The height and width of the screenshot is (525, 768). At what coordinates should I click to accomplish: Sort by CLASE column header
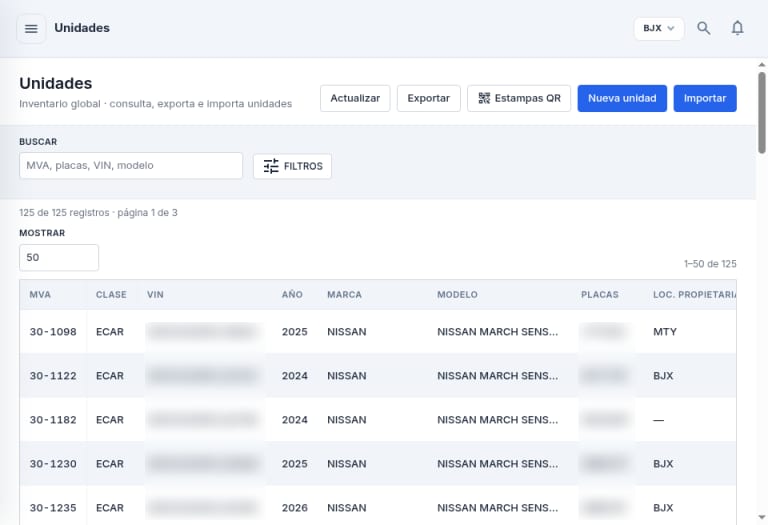coord(111,295)
